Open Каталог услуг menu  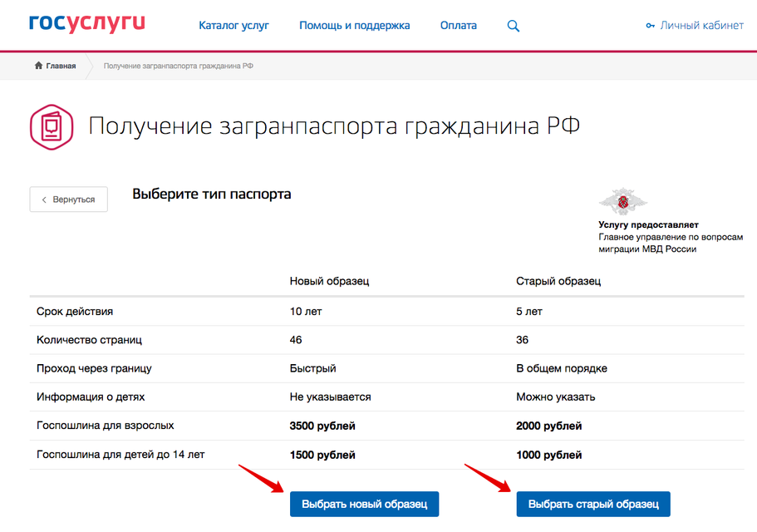(233, 26)
